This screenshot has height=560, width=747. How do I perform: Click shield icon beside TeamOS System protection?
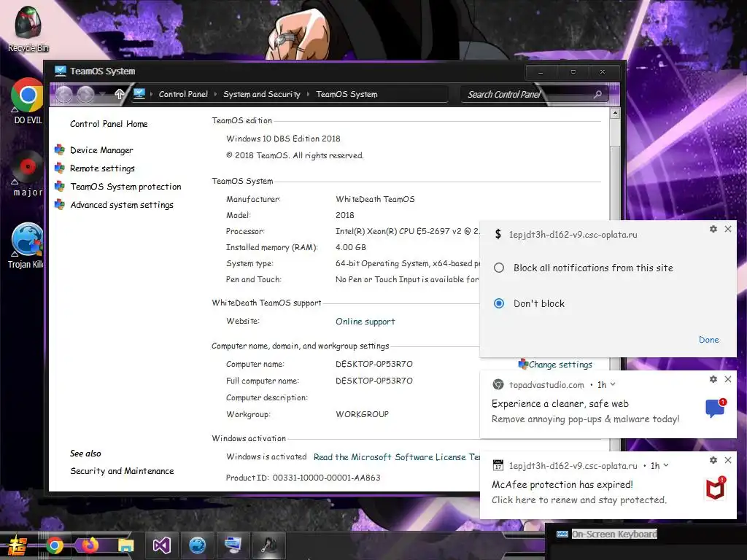(60, 186)
